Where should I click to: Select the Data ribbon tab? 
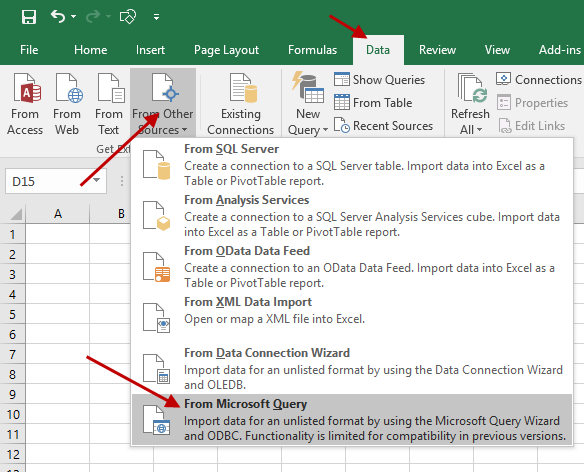click(378, 50)
